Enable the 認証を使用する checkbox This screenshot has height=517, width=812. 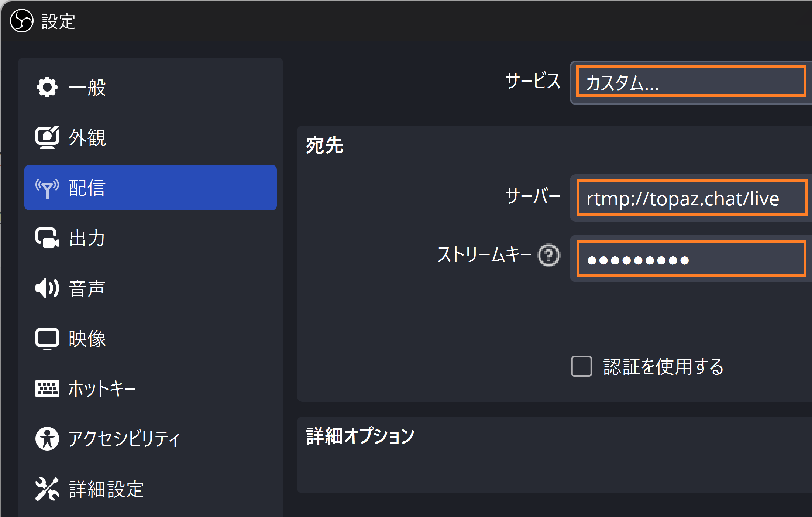coord(582,366)
